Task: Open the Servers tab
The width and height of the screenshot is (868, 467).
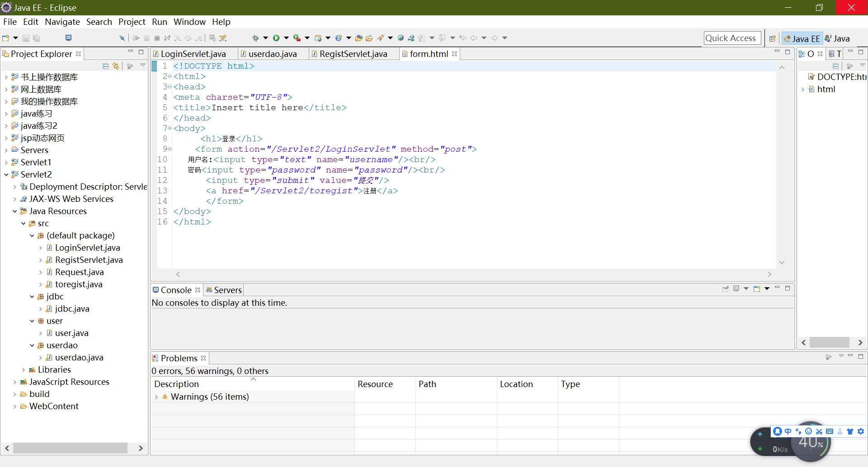Action: (227, 290)
